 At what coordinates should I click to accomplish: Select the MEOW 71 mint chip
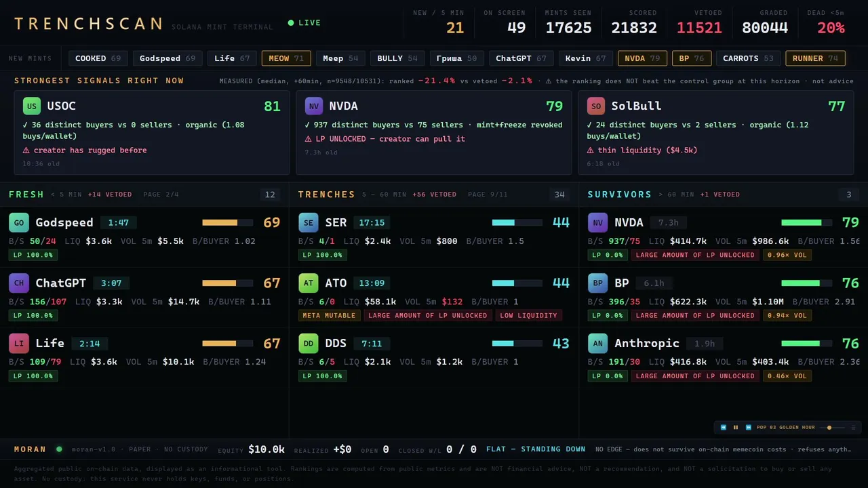click(286, 58)
